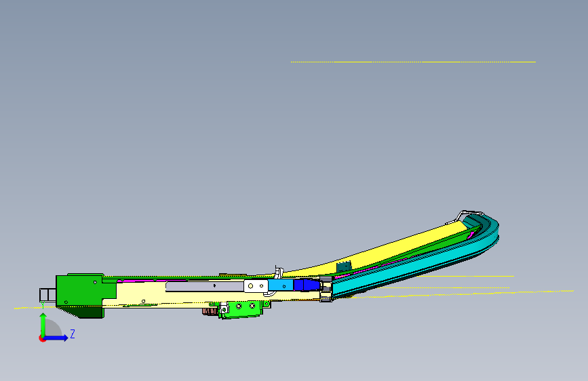The image size is (588, 381).
Task: Select the dark blue block next to the light blue one
Action: (307, 285)
